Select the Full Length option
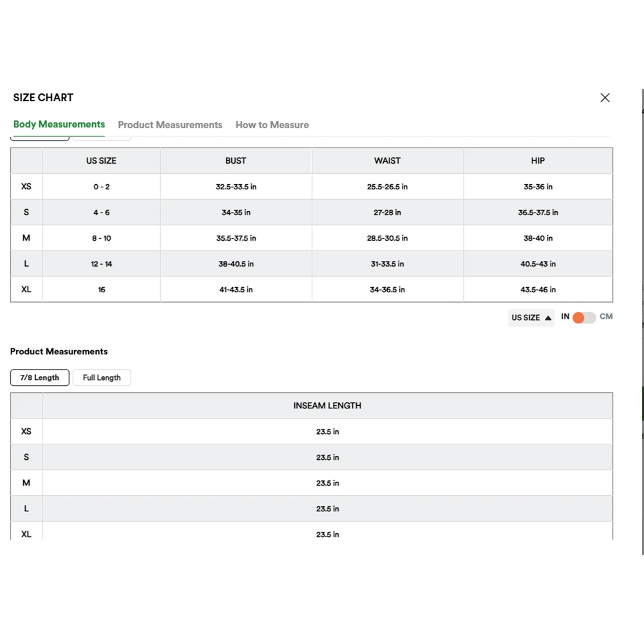 [x=102, y=377]
